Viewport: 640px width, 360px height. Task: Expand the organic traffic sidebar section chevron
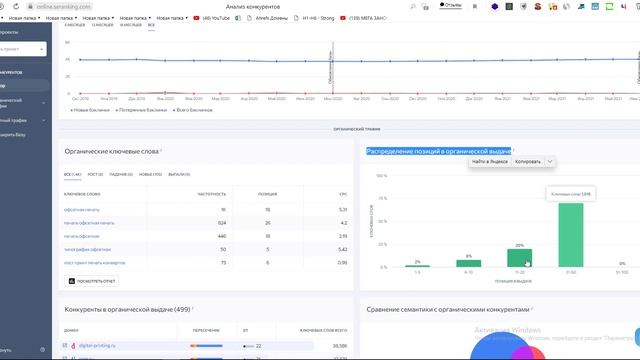coord(44,103)
